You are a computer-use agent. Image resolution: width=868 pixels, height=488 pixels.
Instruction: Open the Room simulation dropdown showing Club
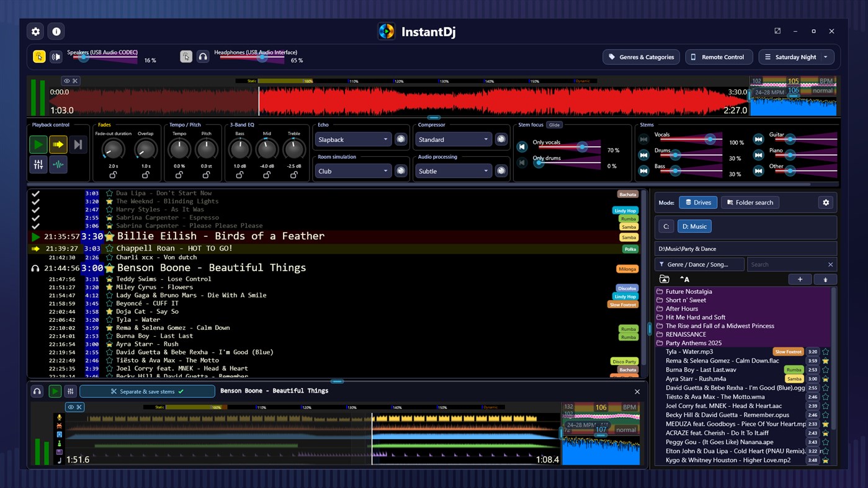pyautogui.click(x=352, y=171)
